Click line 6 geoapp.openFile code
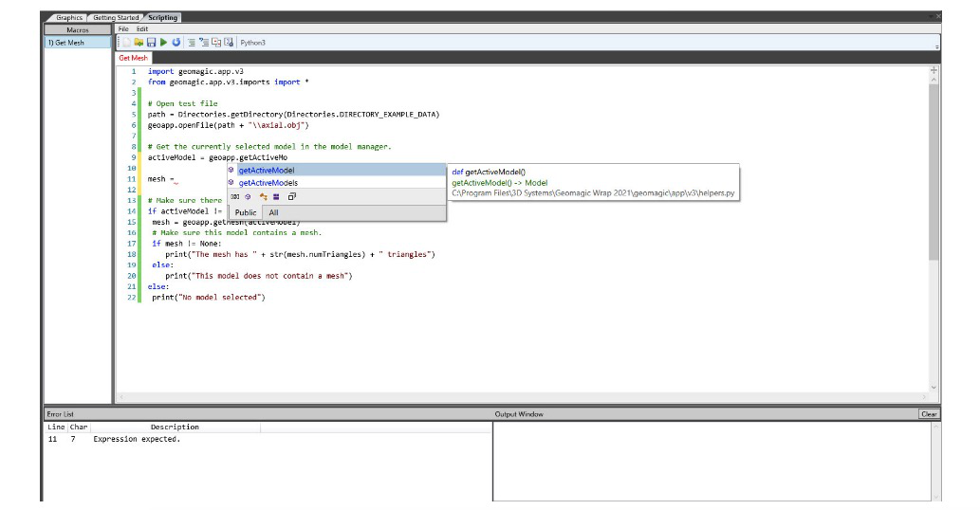Screen dimensions: 980x510 228,125
